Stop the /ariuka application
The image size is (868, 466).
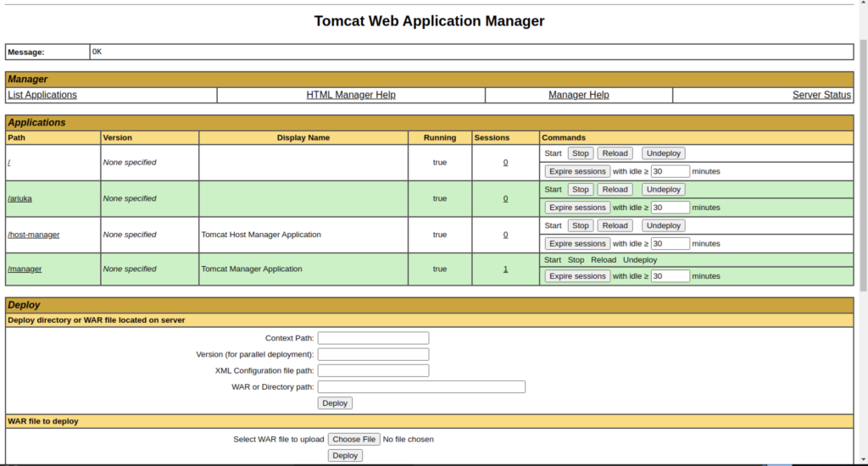(580, 190)
